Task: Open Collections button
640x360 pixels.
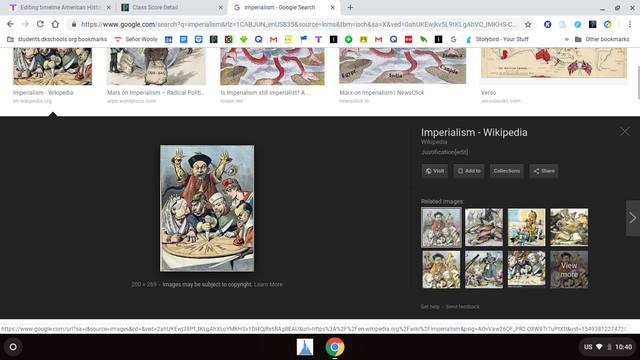Action: click(x=507, y=171)
